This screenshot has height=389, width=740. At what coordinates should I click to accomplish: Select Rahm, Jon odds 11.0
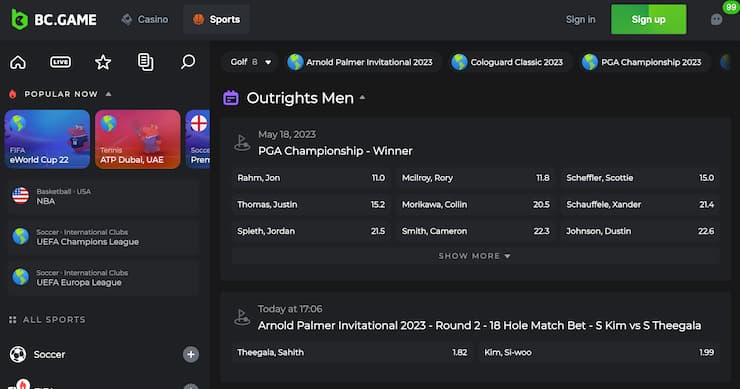(311, 178)
